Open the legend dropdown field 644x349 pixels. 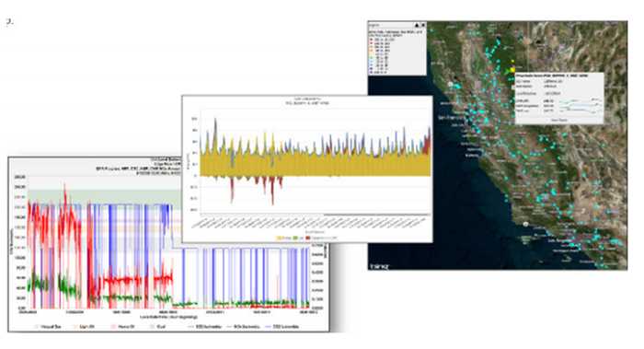(391, 26)
